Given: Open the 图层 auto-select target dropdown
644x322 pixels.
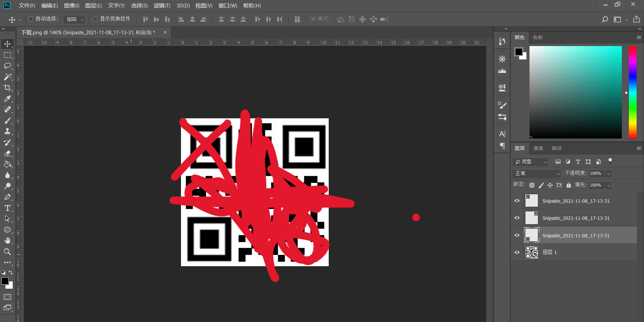Looking at the screenshot, I should pos(74,19).
